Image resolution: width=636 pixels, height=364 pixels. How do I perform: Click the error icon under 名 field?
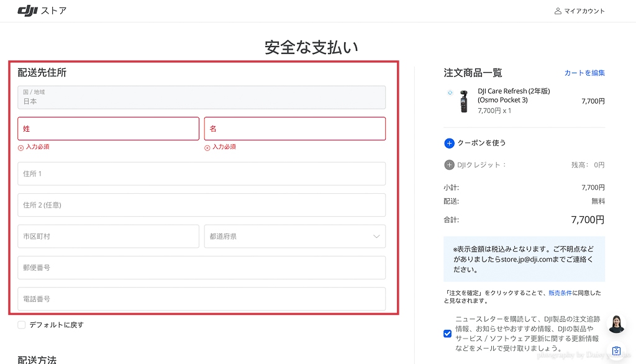pos(207,148)
